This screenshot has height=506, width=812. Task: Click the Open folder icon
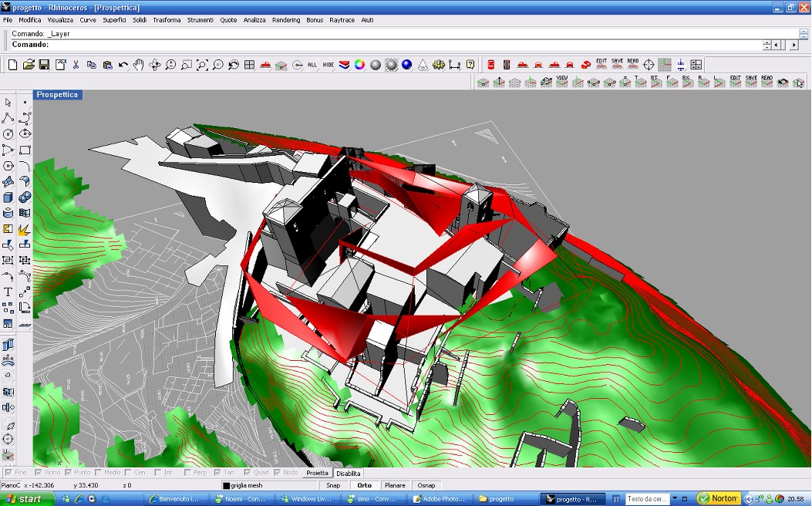click(x=29, y=65)
